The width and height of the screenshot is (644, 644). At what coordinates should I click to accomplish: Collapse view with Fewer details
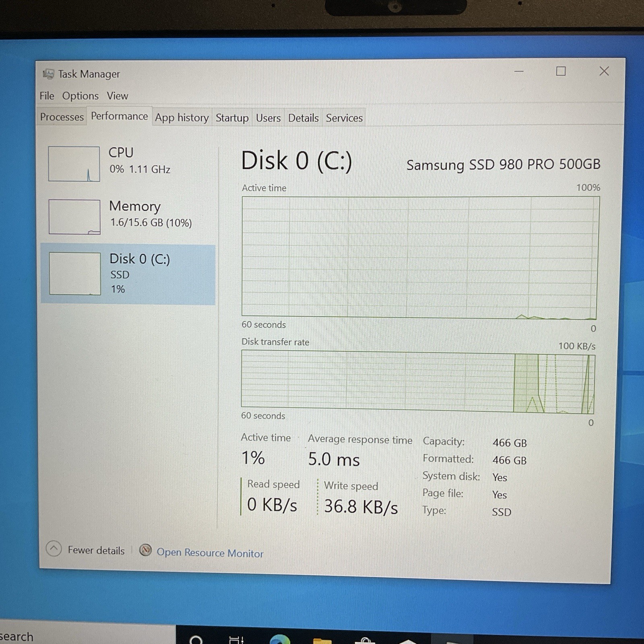[x=85, y=549]
